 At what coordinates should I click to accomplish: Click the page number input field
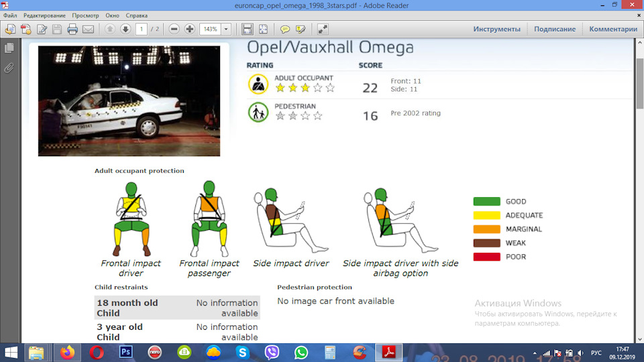coord(142,29)
